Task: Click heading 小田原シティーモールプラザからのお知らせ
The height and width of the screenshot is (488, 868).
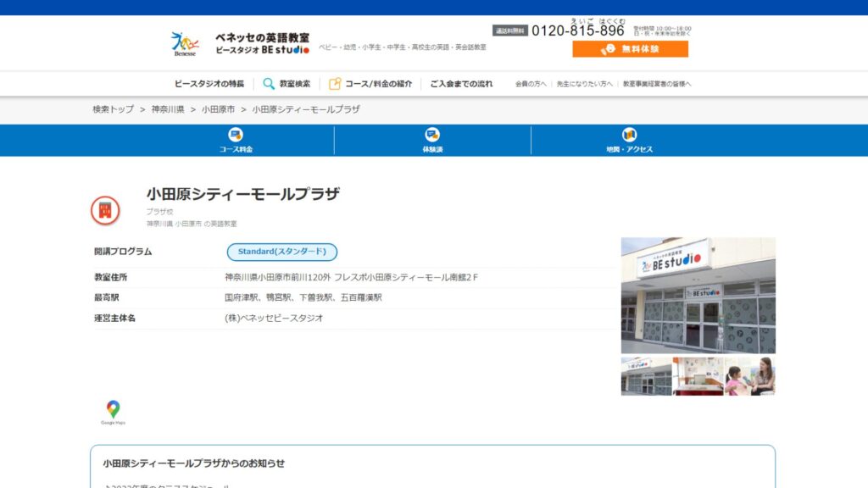Action: click(x=194, y=463)
